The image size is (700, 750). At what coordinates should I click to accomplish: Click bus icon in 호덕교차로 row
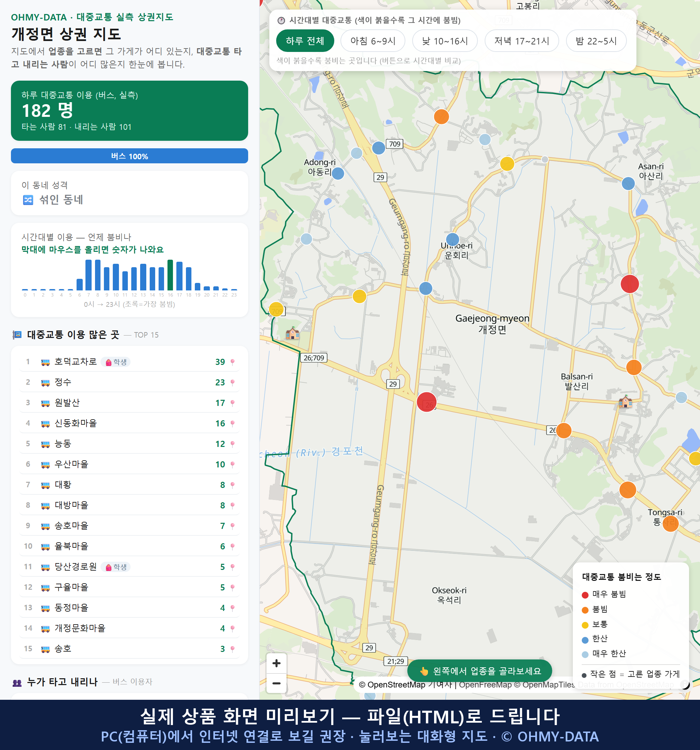click(x=45, y=363)
